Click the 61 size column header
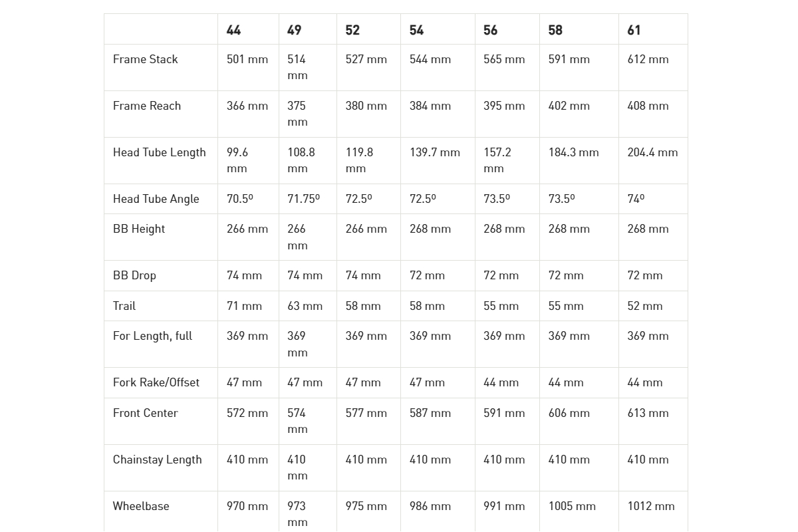The image size is (798, 532). click(634, 30)
